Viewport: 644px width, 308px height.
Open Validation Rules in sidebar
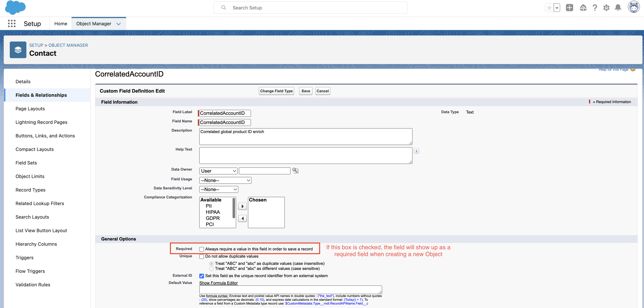coord(33,285)
